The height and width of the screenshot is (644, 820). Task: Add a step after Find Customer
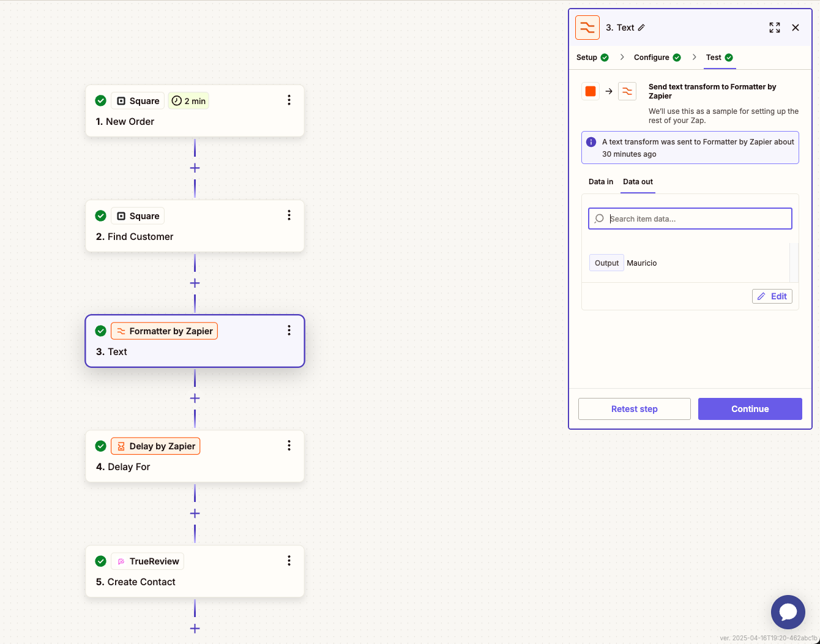195,283
